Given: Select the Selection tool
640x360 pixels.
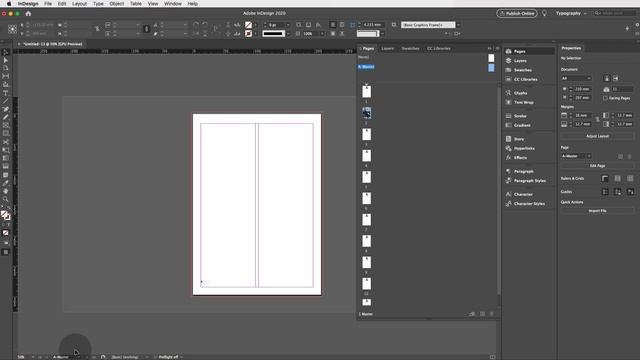Looking at the screenshot, I should tap(5, 52).
